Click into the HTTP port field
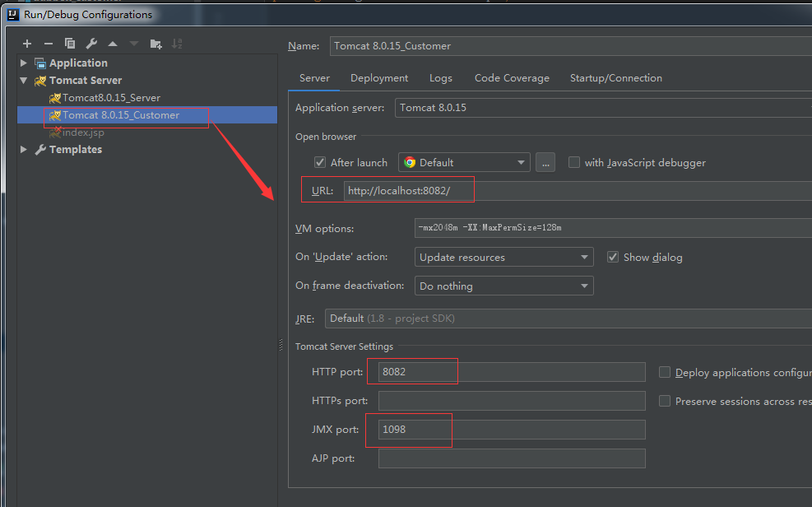This screenshot has width=812, height=507. 512,372
